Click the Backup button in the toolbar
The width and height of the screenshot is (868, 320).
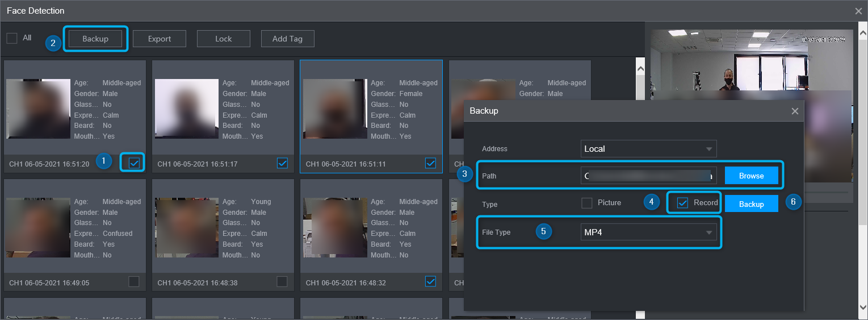point(95,39)
